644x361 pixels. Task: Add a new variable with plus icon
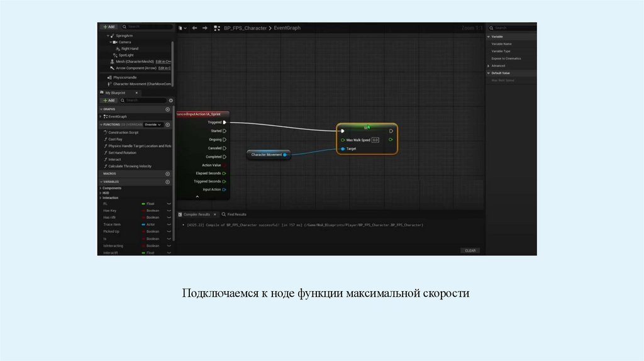pyautogui.click(x=167, y=182)
